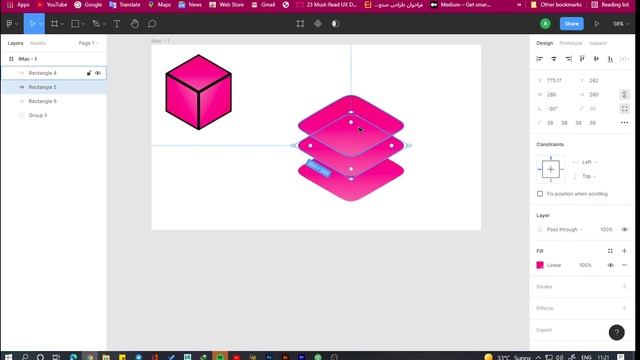Open the Gmail bookmark
640x360 pixels.
pos(263,5)
